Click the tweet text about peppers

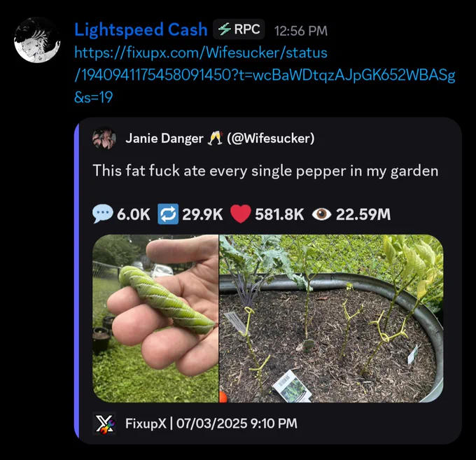(265, 171)
